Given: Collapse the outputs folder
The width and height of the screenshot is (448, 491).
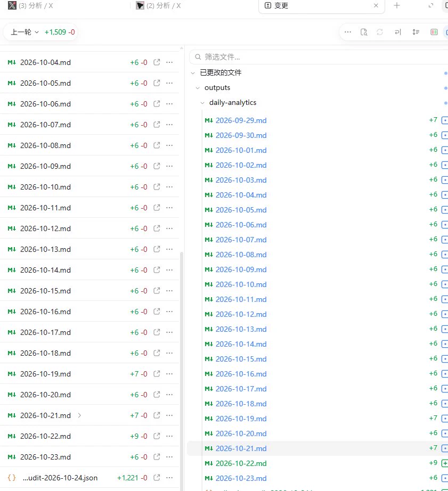Looking at the screenshot, I should coord(198,88).
